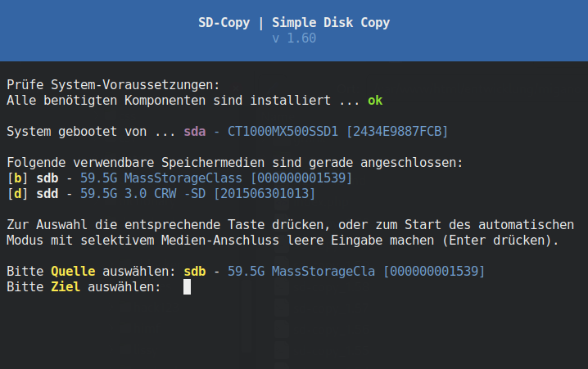The width and height of the screenshot is (588, 369).
Task: Click the CT1000MX500SSD1 model name
Action: 283,131
